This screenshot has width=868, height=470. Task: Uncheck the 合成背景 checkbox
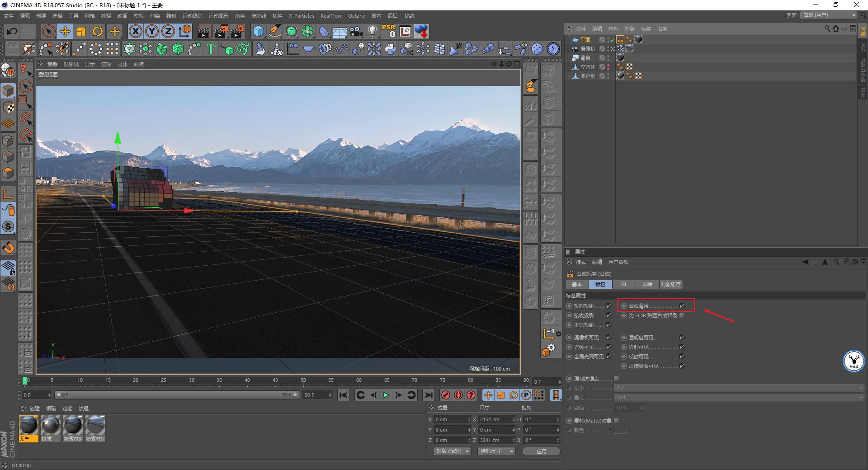682,306
